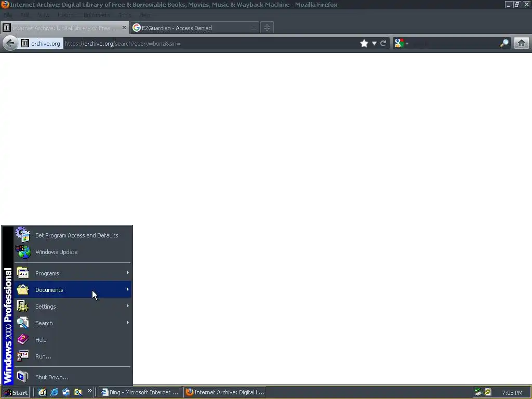Open the Run... dialog
The width and height of the screenshot is (532, 399).
pos(73,356)
